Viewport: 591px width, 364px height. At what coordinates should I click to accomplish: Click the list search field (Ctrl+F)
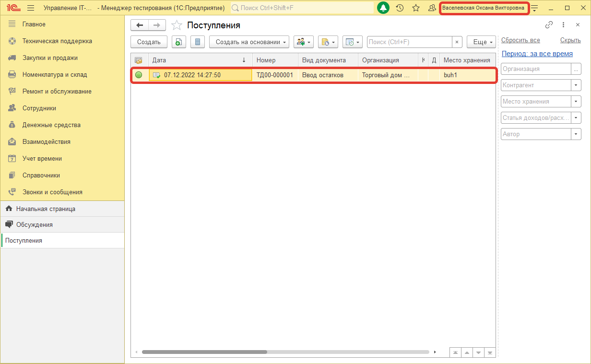409,42
